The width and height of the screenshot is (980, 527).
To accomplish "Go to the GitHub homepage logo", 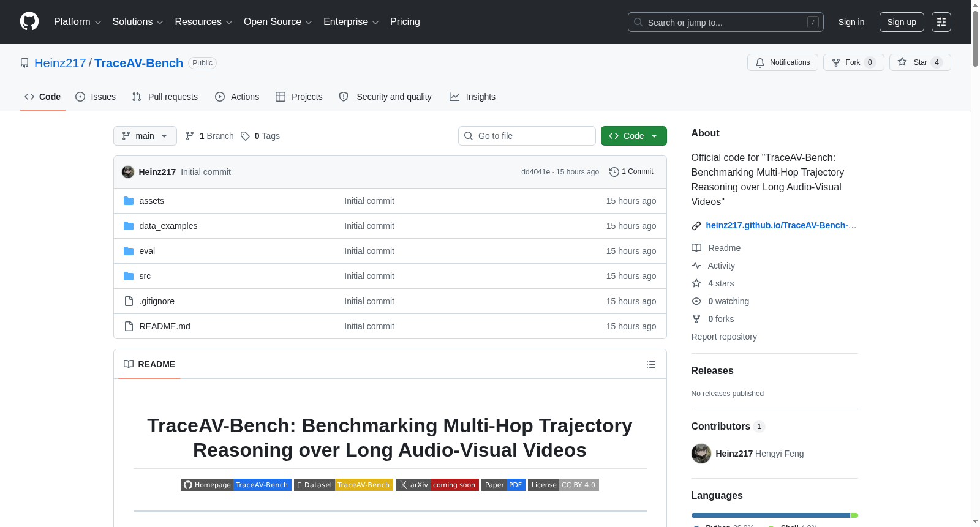I will 29,22.
